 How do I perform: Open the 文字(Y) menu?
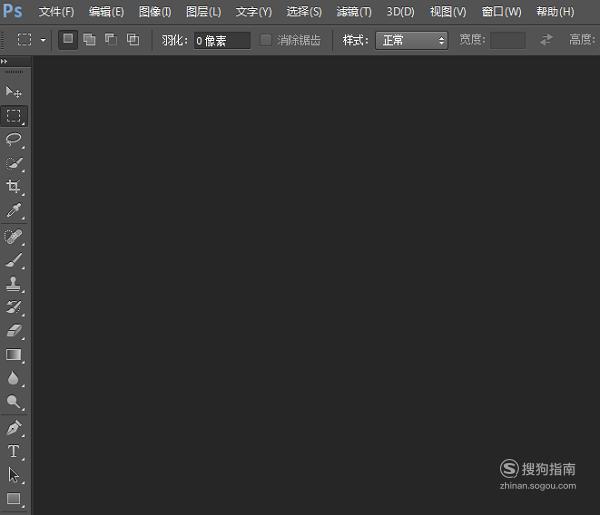[x=254, y=12]
